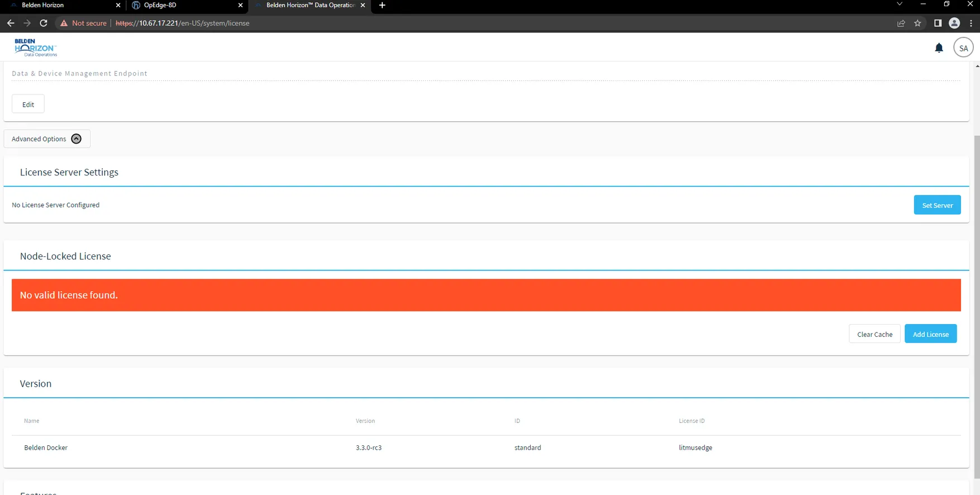Open the browser three-dot menu
The width and height of the screenshot is (980, 495).
point(971,23)
